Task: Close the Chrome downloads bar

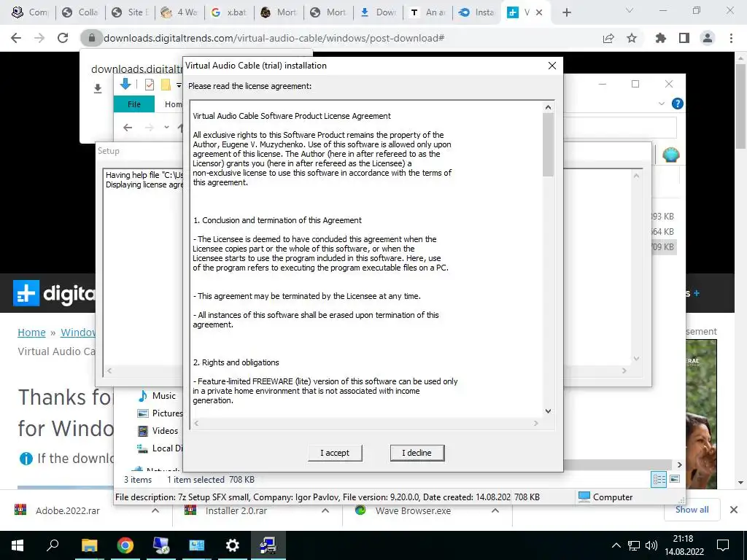Action: point(734,510)
